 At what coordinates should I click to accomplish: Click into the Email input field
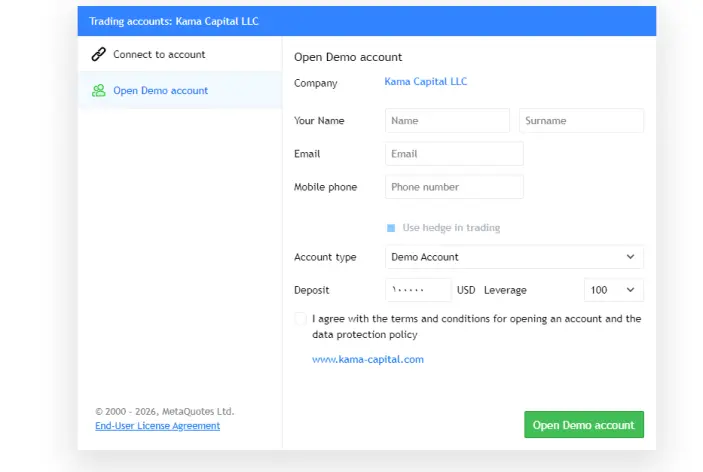click(x=454, y=154)
